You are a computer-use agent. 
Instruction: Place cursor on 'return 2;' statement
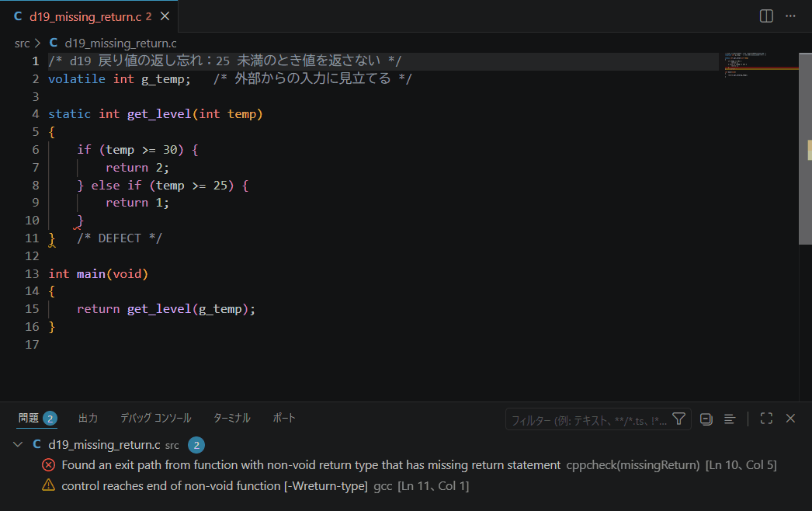pos(137,168)
